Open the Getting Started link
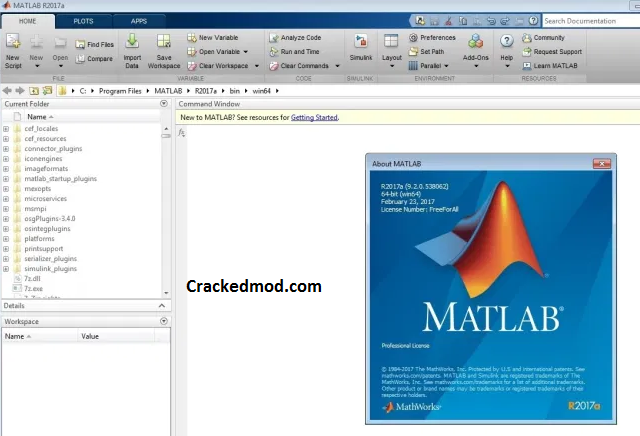Viewport: 640px width, 436px height. (314, 118)
